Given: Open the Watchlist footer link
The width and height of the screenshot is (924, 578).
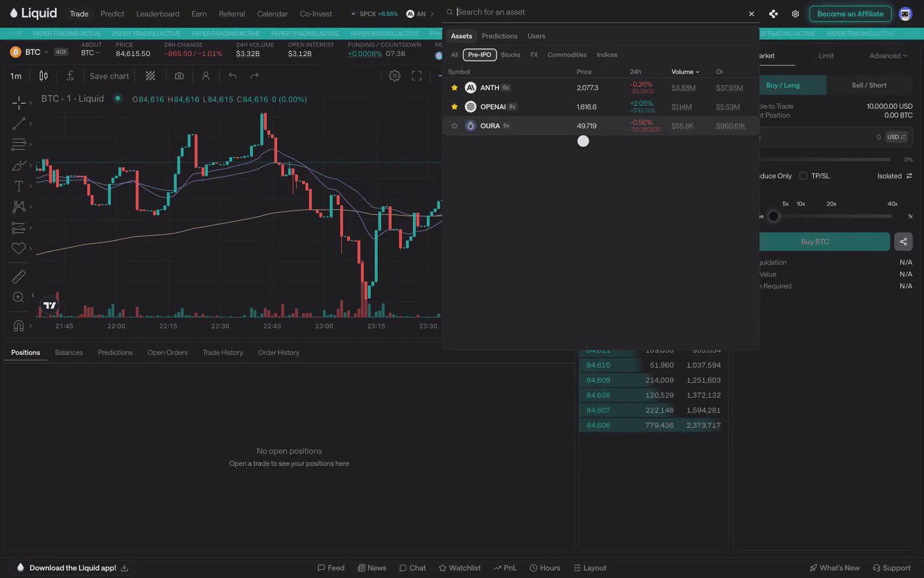Looking at the screenshot, I should pos(460,568).
